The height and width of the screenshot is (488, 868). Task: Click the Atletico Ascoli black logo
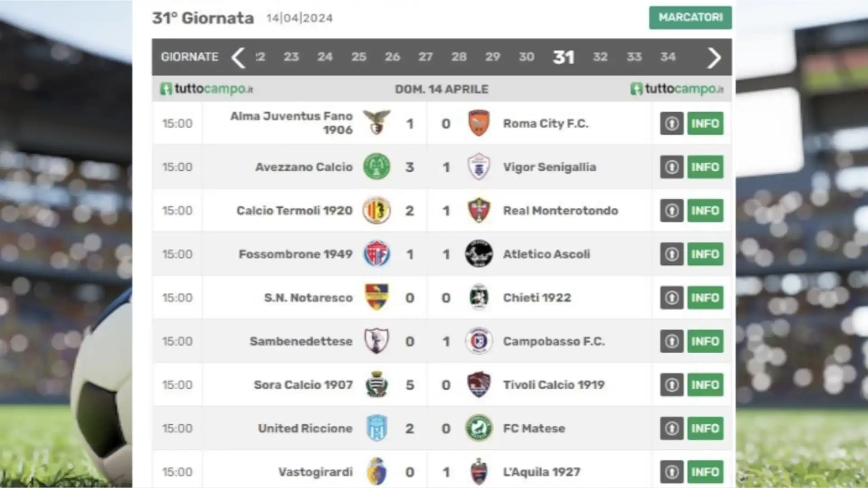(479, 254)
